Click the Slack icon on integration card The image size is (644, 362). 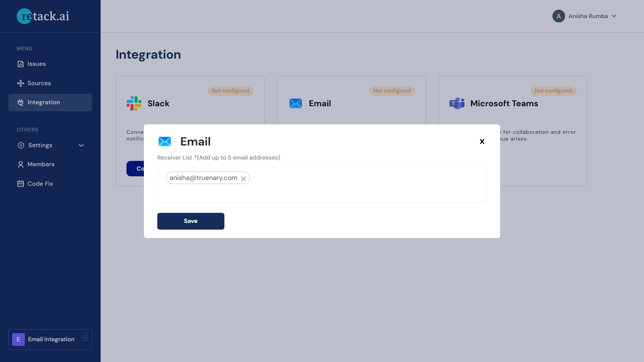[134, 104]
